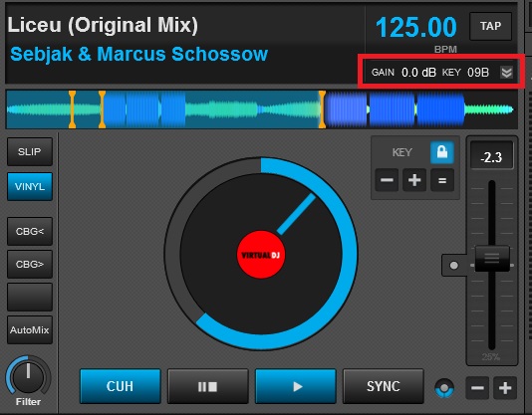Set the cue point with the CUH button

(x=121, y=386)
